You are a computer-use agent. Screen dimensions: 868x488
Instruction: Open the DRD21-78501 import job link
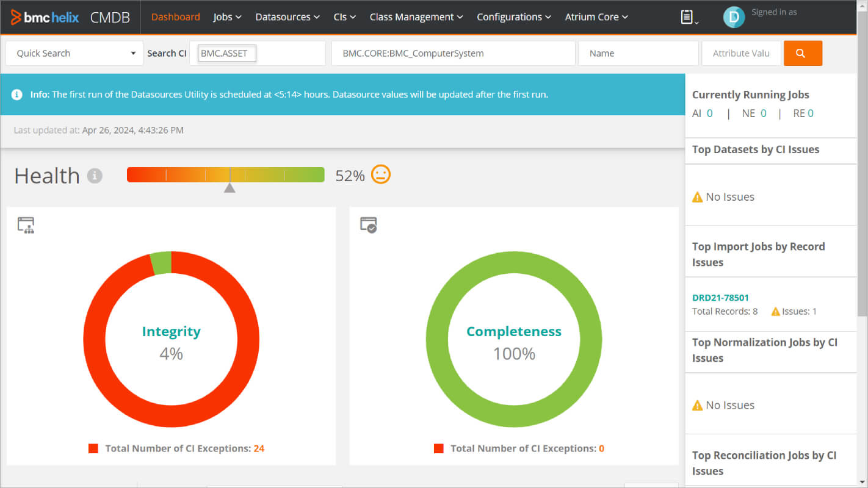(720, 298)
